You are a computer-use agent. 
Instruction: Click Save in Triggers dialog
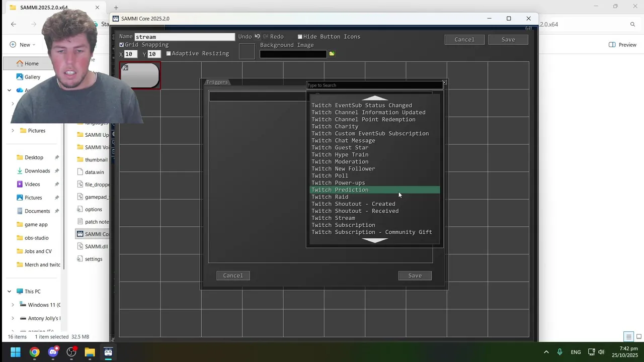click(415, 276)
